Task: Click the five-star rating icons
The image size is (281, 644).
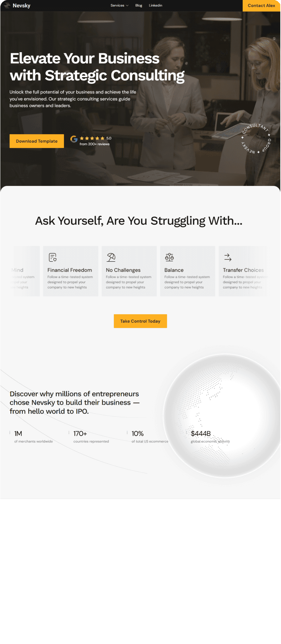Action: click(x=92, y=138)
